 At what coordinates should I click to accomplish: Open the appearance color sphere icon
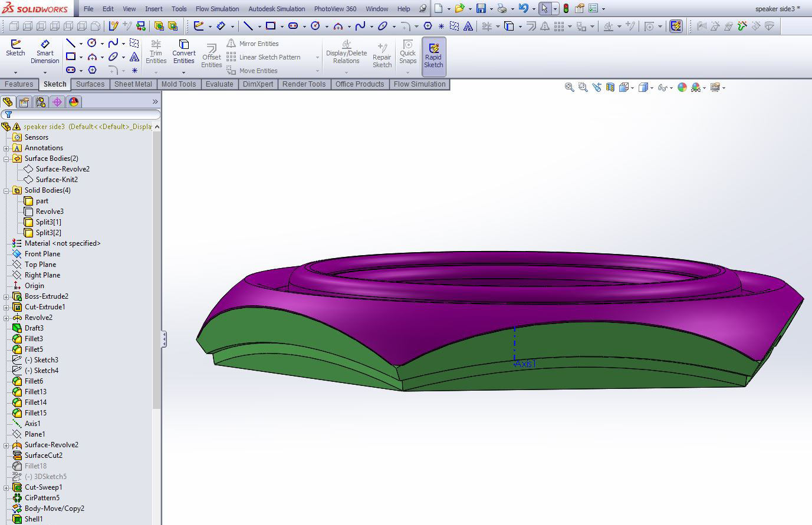click(x=682, y=87)
